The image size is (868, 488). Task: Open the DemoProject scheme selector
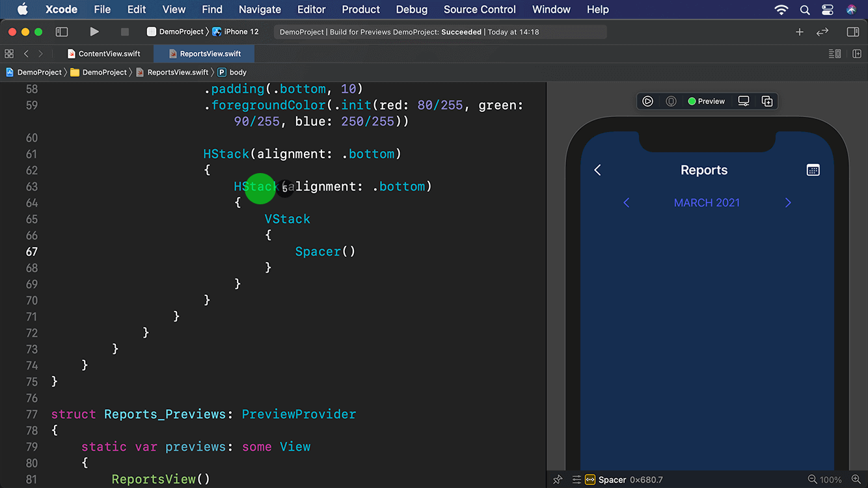[176, 32]
